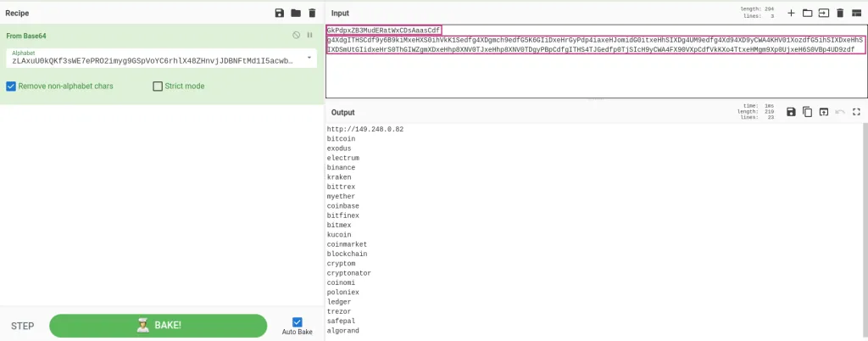The width and height of the screenshot is (868, 341).
Task: Save the current recipe
Action: pyautogui.click(x=280, y=13)
